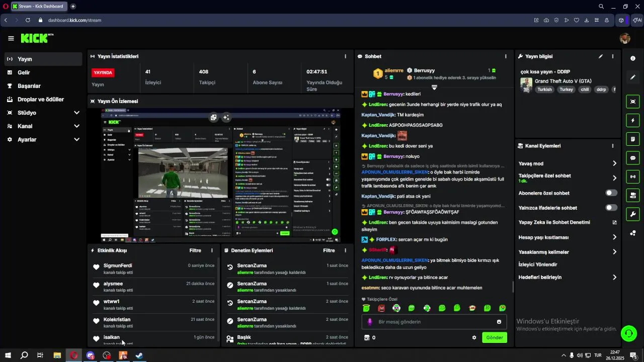Select Gelir in the sidebar

point(43,72)
